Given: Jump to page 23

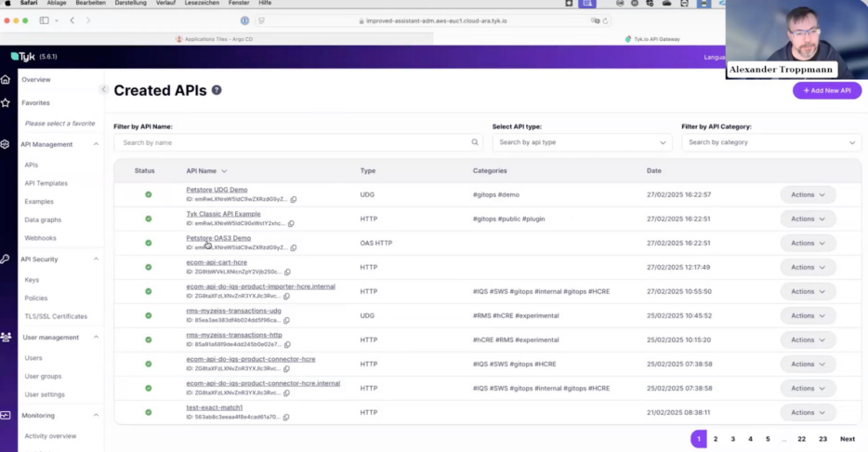Looking at the screenshot, I should pyautogui.click(x=822, y=439).
